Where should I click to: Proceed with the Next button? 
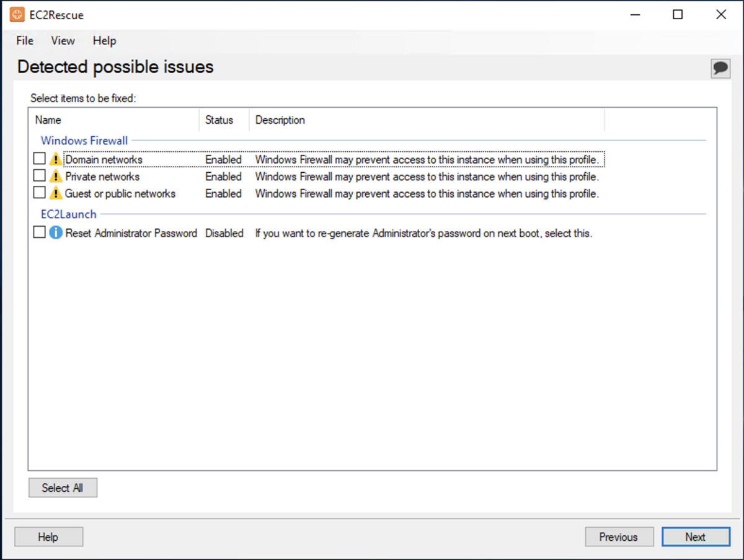pos(696,537)
